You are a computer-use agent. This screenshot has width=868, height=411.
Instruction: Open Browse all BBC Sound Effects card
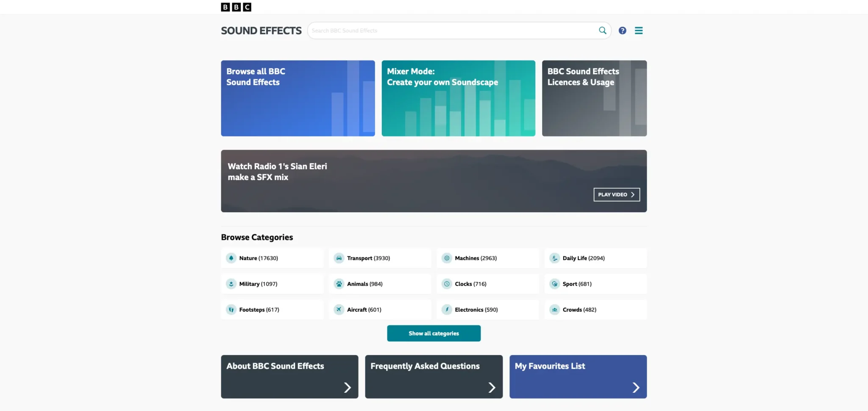(298, 98)
